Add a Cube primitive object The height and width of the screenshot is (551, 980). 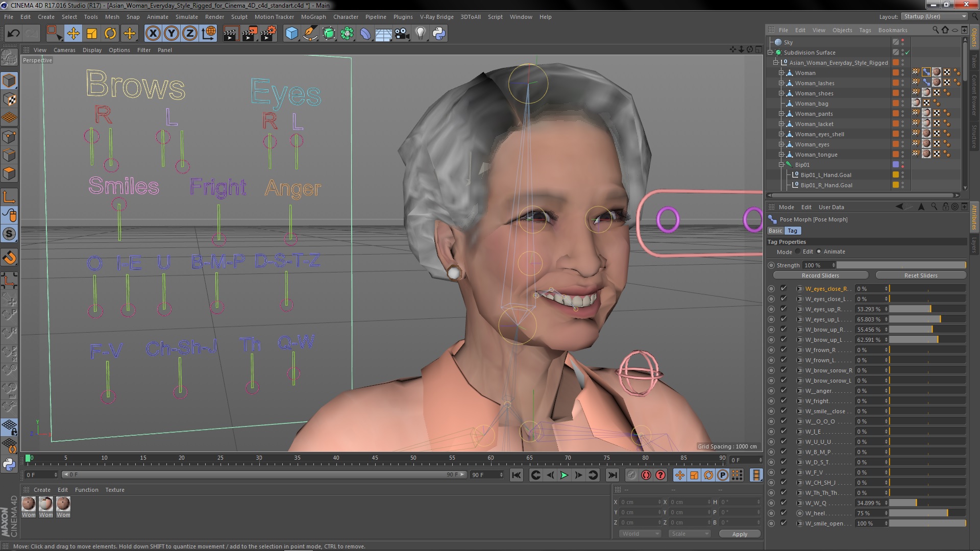pyautogui.click(x=291, y=34)
